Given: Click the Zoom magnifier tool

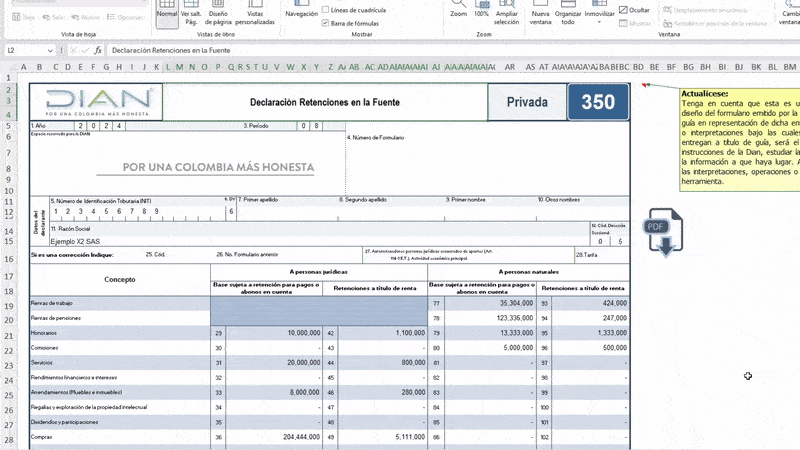Looking at the screenshot, I should coord(458,12).
